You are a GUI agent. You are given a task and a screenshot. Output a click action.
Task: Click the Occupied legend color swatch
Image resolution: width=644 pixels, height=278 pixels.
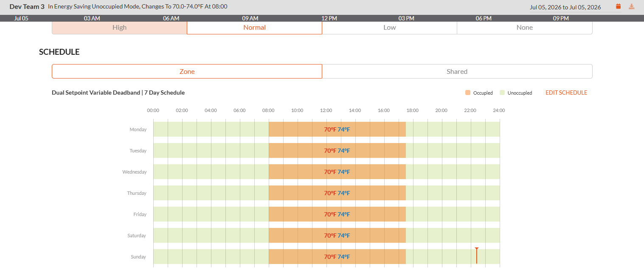tap(468, 93)
